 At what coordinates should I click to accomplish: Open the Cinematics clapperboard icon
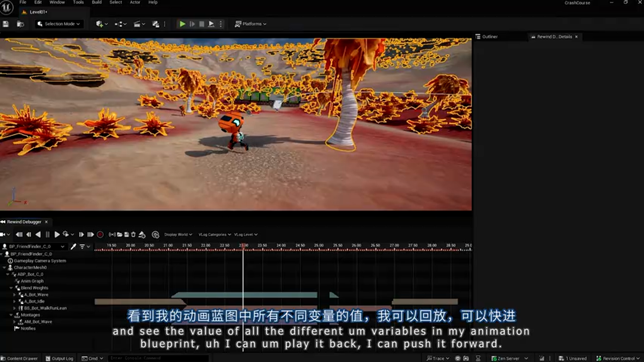[x=137, y=24]
